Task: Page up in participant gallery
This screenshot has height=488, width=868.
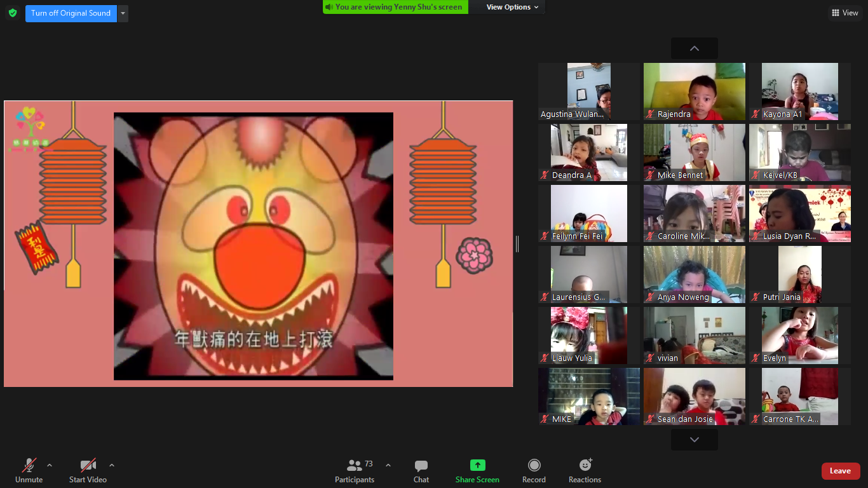Action: point(695,48)
